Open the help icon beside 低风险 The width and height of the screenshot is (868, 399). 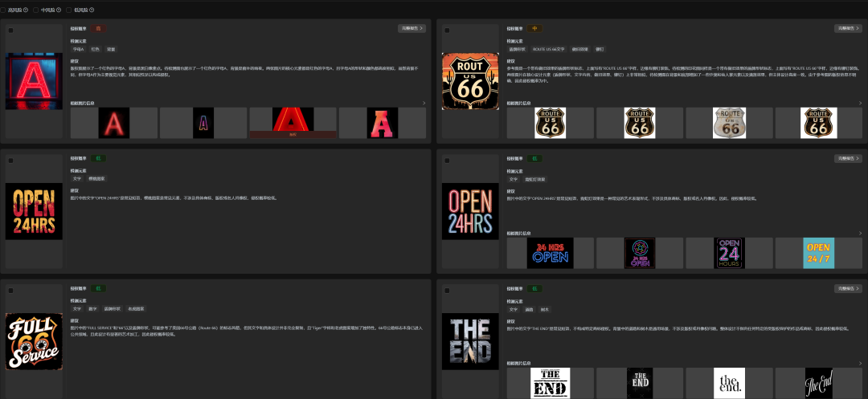point(92,10)
